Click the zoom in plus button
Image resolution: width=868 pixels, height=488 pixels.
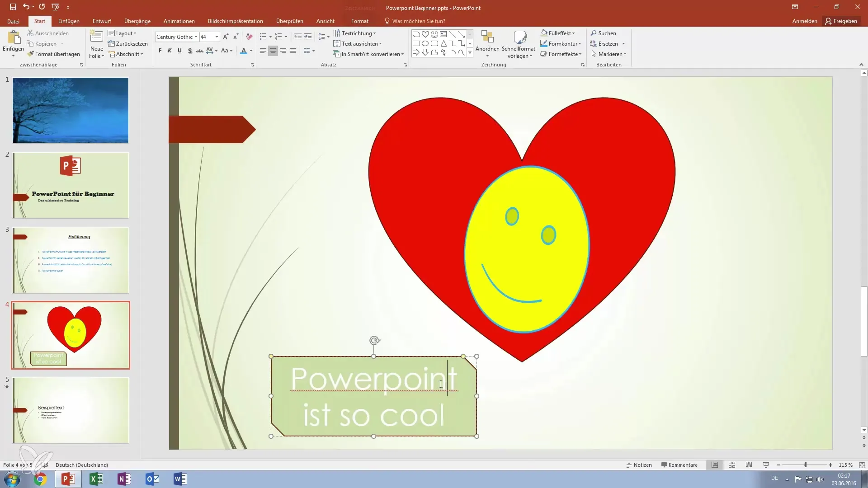coord(830,465)
